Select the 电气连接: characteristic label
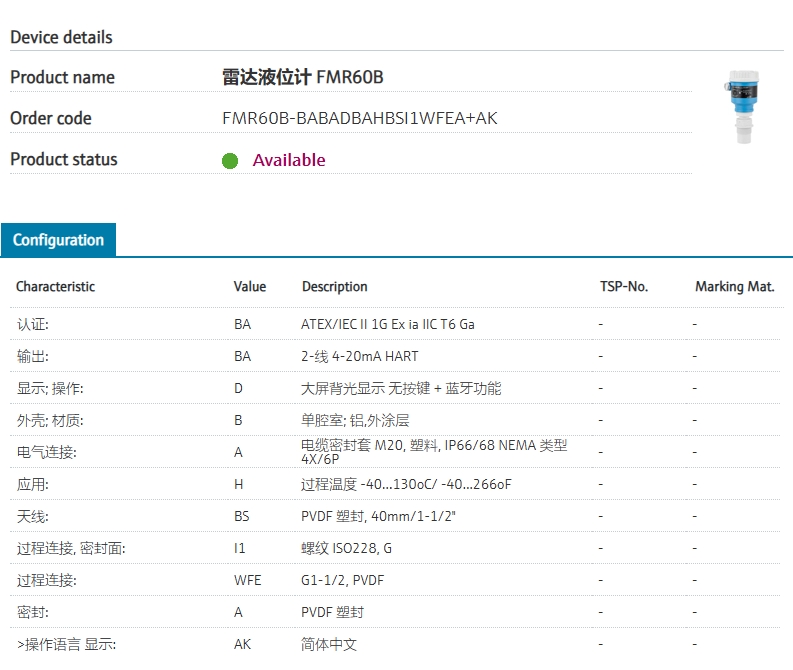 [47, 452]
